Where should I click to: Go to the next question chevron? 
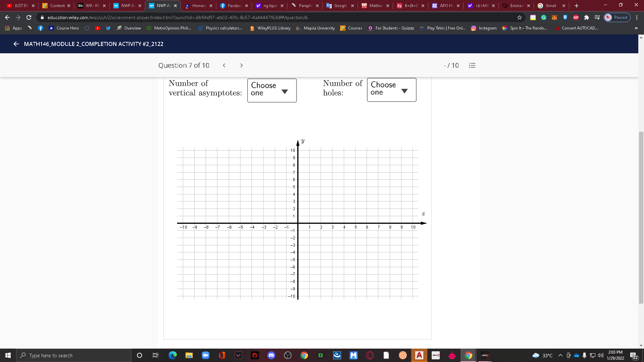point(241,65)
